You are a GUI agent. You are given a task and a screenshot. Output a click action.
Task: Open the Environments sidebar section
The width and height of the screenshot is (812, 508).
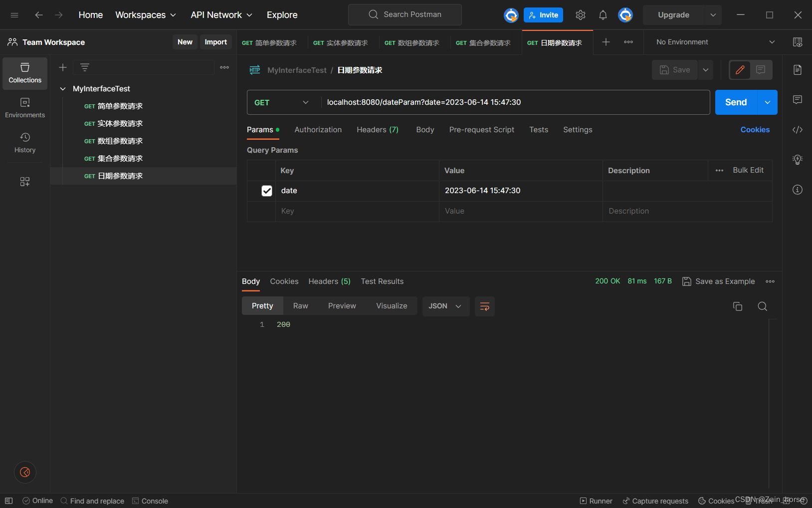(x=25, y=108)
